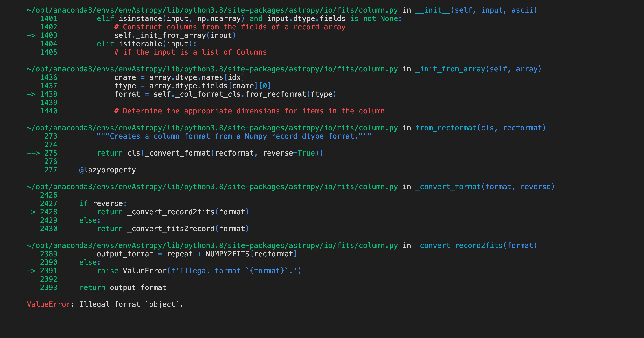Click the __init__ function name in header
Screen dimensions: 644x338
(x=433, y=10)
